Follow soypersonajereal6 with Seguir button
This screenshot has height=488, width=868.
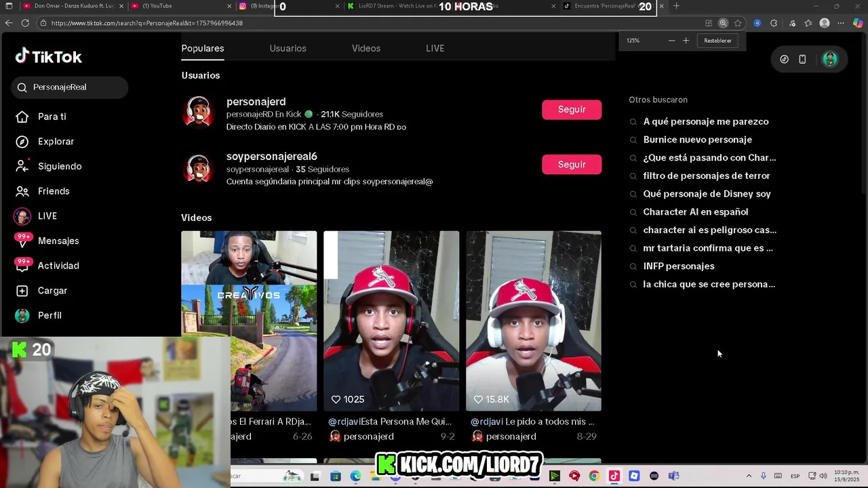click(x=572, y=165)
